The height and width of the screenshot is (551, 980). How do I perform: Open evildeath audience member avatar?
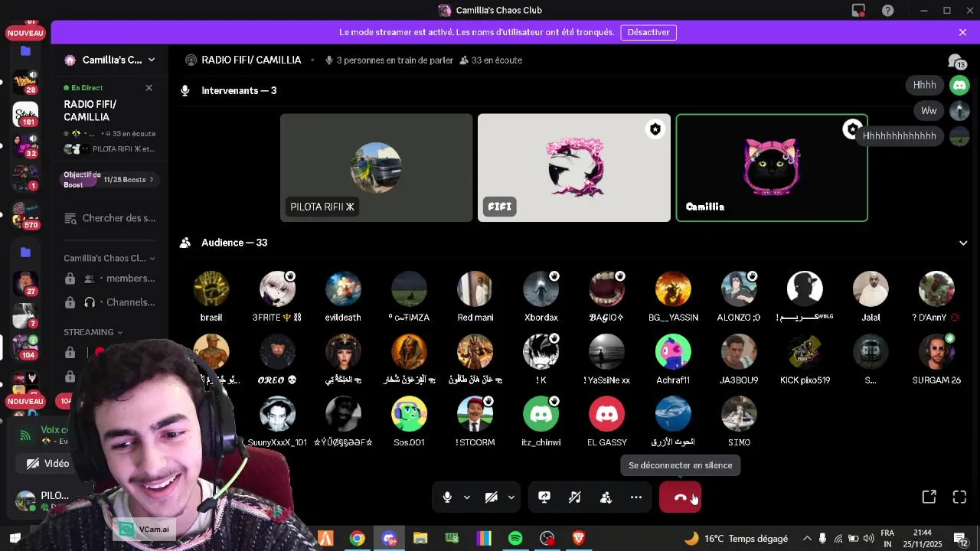coord(343,289)
